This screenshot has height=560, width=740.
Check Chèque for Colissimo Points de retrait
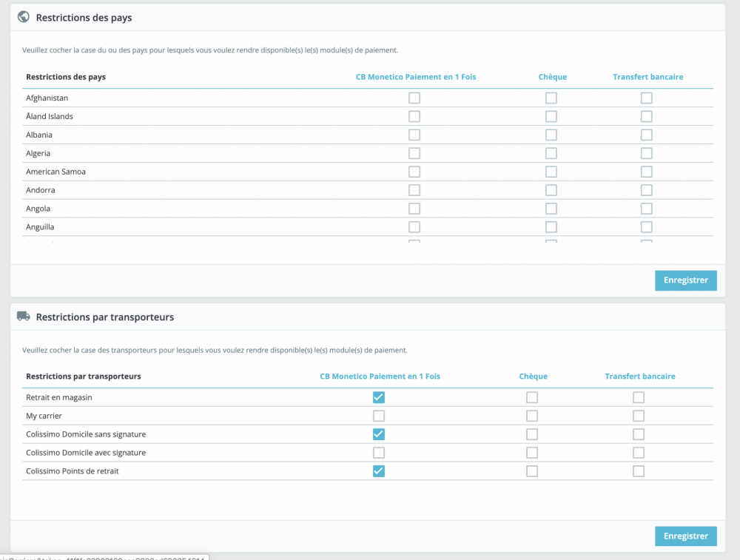pyautogui.click(x=532, y=470)
